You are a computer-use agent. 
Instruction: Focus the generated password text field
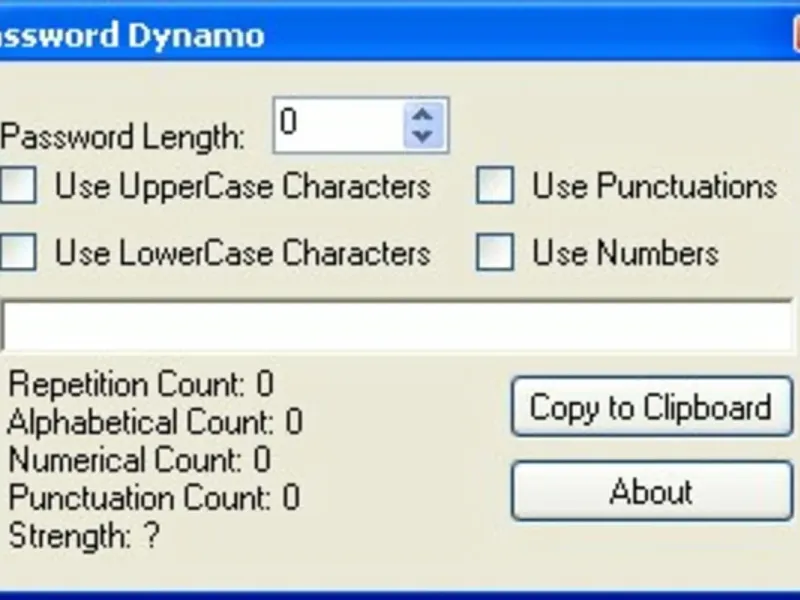(x=398, y=325)
